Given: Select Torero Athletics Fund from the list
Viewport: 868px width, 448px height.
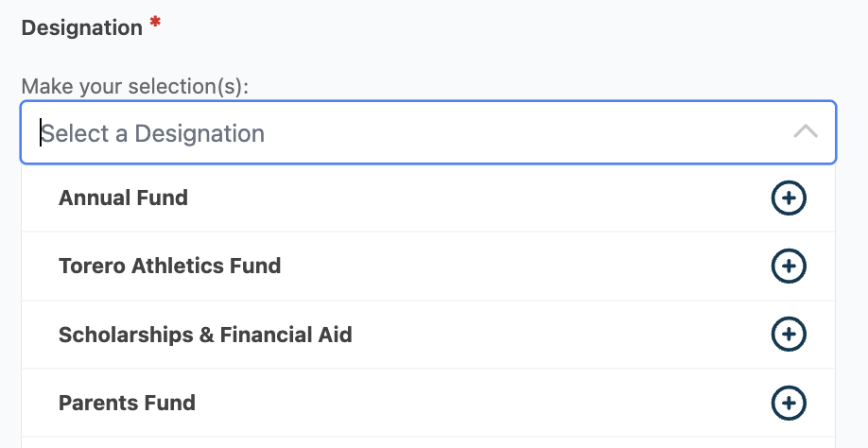Looking at the screenshot, I should point(169,267).
